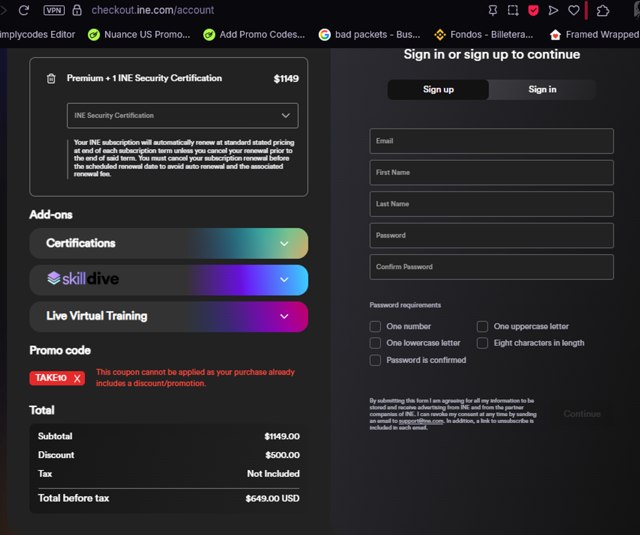Select the Sign up tab
This screenshot has width=640, height=535.
coord(438,90)
